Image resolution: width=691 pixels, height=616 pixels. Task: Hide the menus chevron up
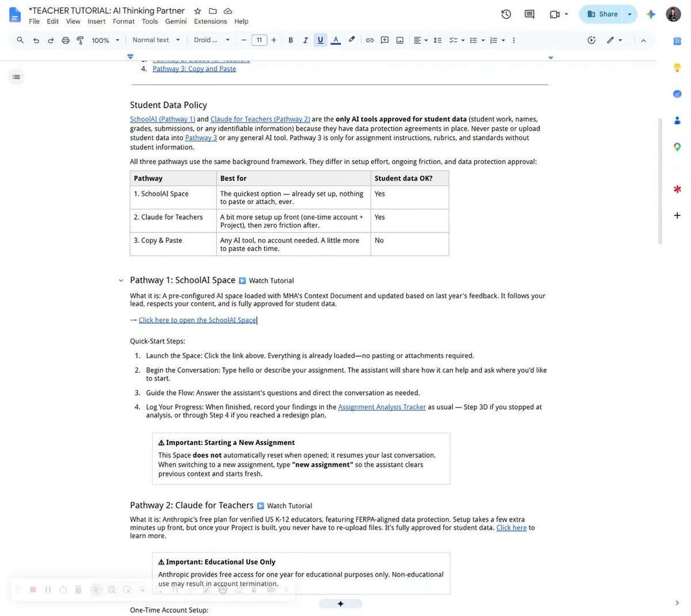(x=643, y=40)
